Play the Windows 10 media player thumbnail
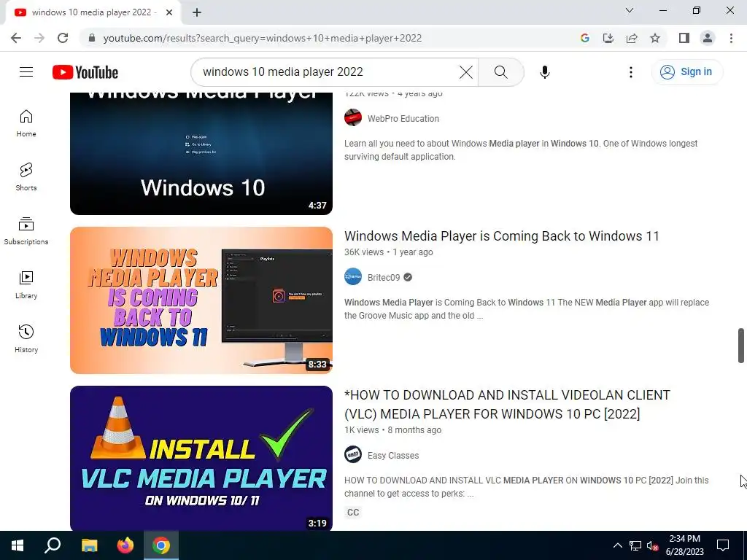The height and width of the screenshot is (560, 747). [x=201, y=153]
